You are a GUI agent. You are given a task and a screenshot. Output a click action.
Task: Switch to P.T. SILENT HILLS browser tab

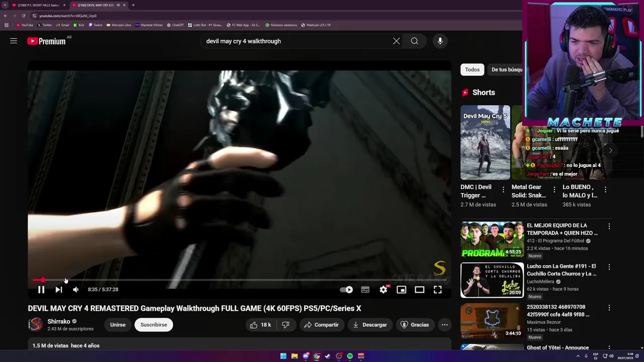(38, 5)
